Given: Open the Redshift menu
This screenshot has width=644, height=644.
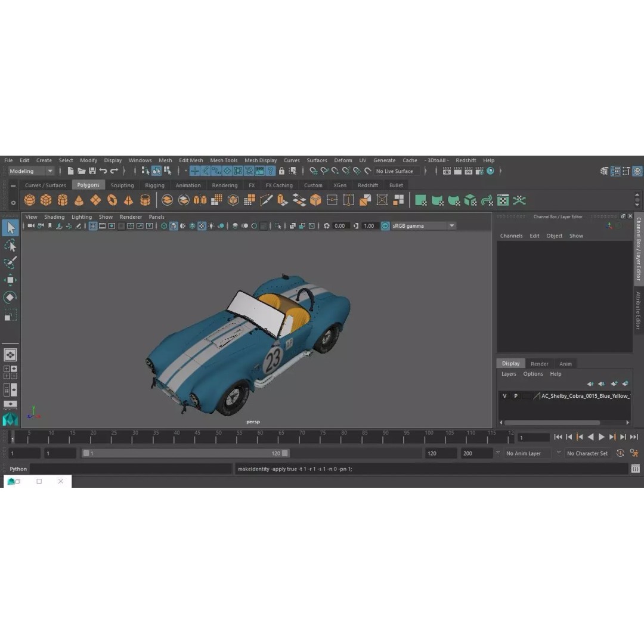Looking at the screenshot, I should point(466,160).
